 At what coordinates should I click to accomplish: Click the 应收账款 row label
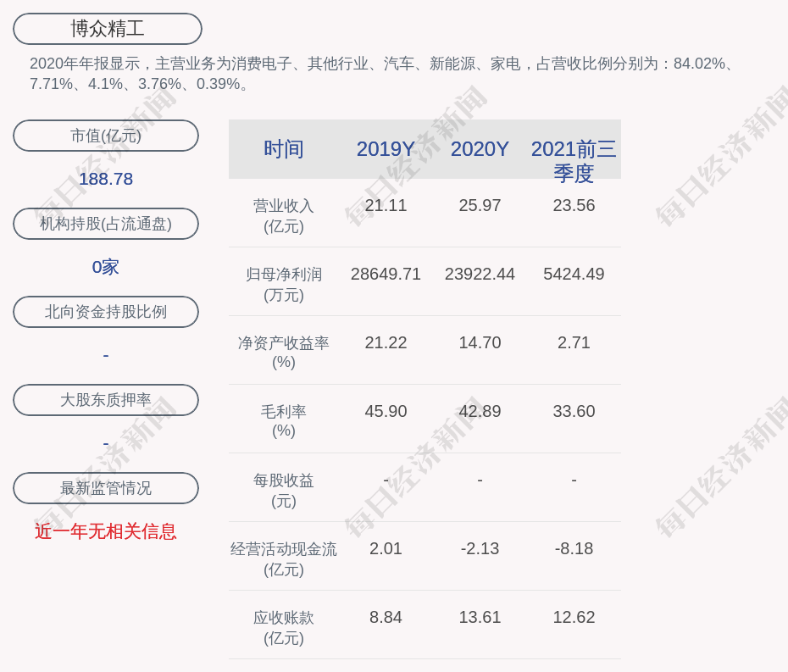[x=284, y=627]
